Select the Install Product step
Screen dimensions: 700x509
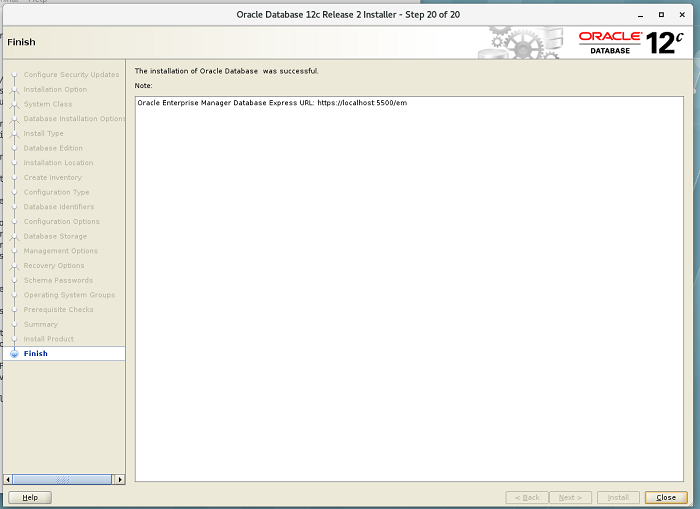[x=49, y=339]
